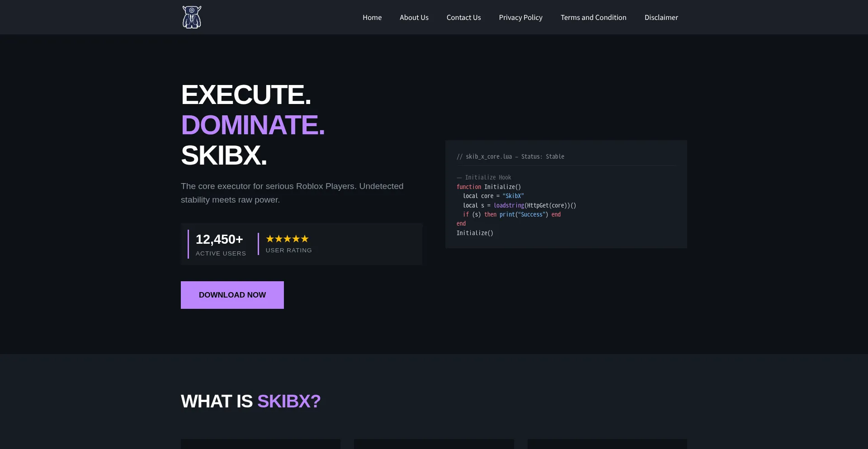Viewport: 868px width, 449px height.
Task: Click the USER RATING label
Action: [289, 250]
